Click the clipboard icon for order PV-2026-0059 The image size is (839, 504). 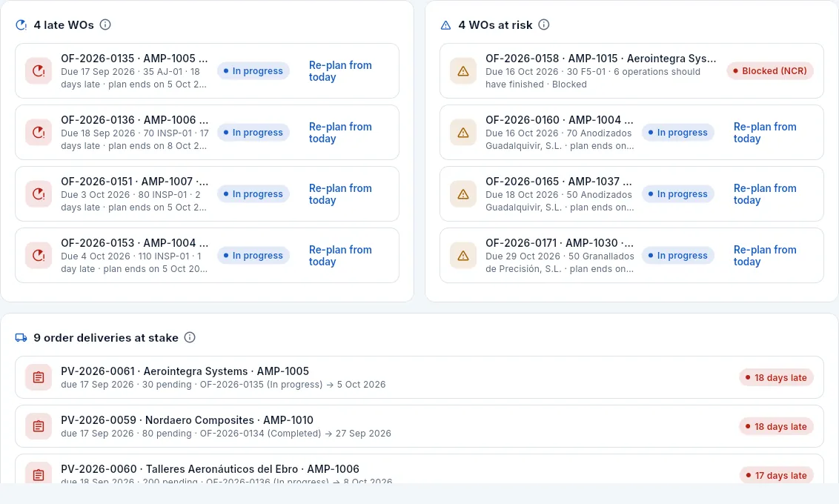pos(39,426)
